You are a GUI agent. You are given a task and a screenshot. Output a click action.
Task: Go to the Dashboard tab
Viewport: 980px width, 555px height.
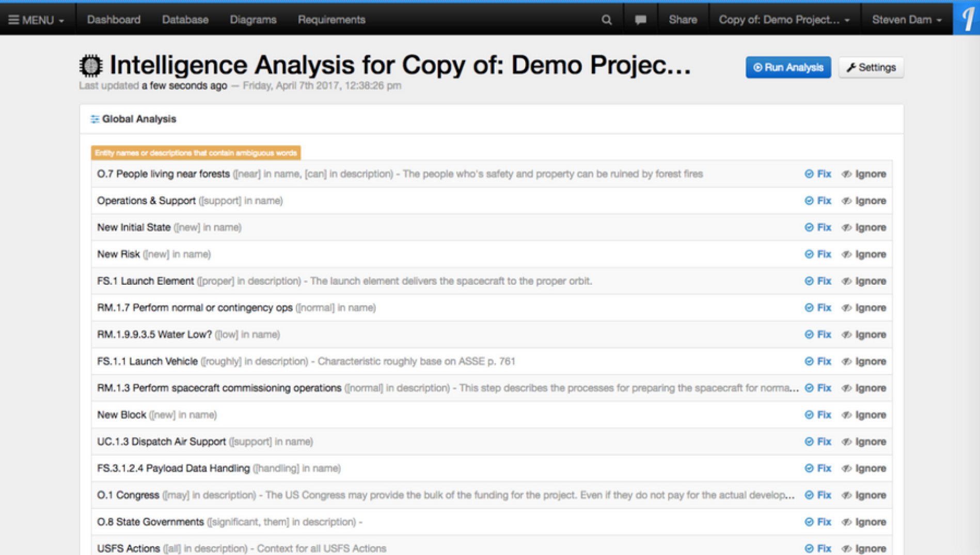click(114, 20)
